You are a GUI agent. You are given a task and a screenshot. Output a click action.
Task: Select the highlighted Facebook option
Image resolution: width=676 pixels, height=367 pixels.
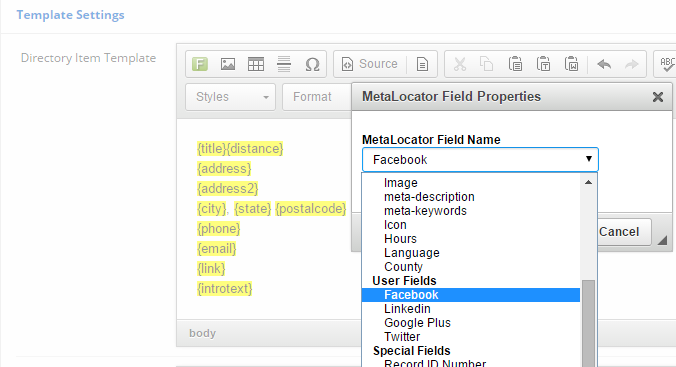[471, 295]
